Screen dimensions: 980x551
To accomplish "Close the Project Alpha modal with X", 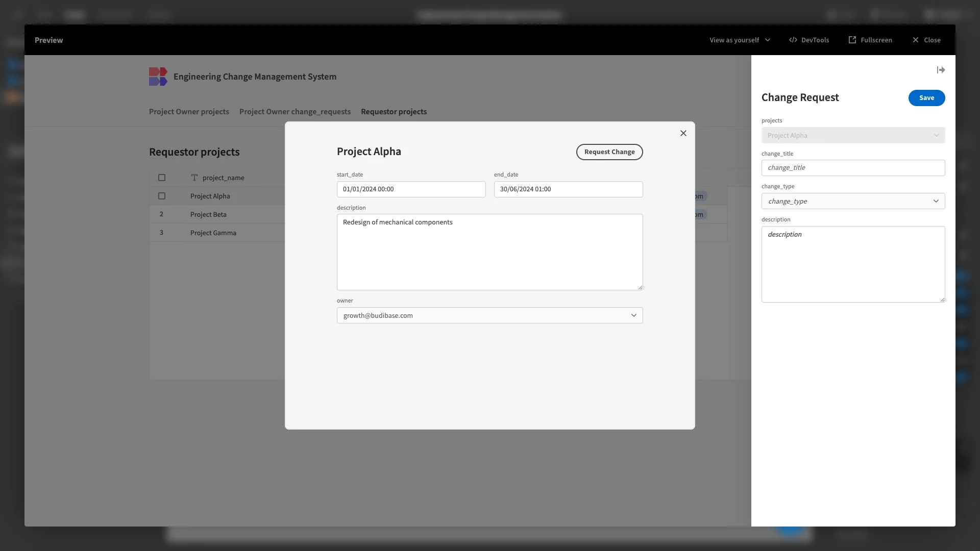I will (x=683, y=133).
